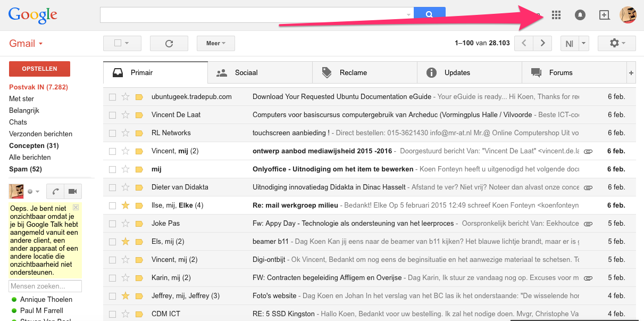
Task: Click the Mensen zoeken field
Action: click(x=45, y=286)
